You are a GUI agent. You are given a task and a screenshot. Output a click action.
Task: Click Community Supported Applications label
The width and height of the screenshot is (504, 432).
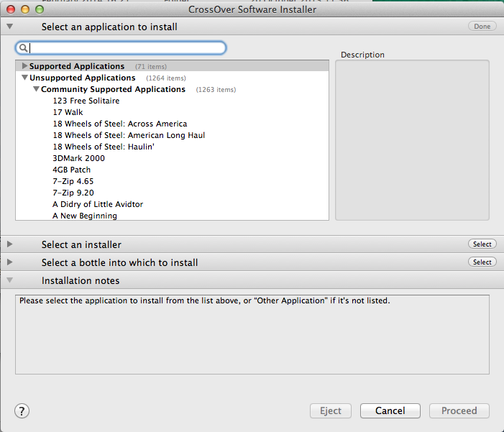click(113, 89)
